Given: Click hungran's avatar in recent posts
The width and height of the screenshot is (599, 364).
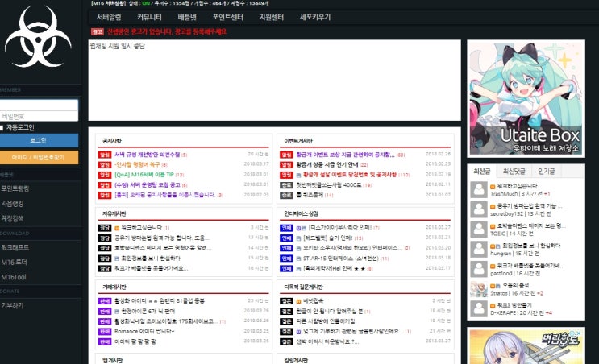Looking at the screenshot, I should 479,249.
